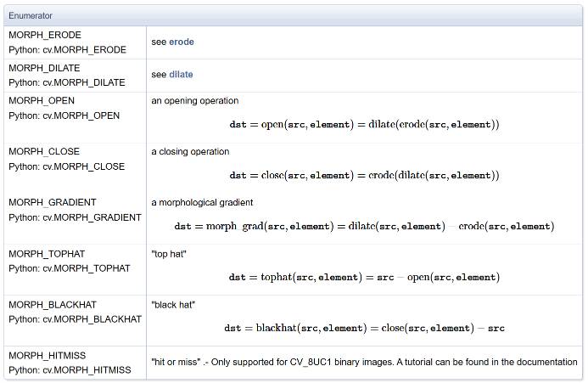This screenshot has width=588, height=383.
Task: Open the erode function link
Action: coord(182,42)
